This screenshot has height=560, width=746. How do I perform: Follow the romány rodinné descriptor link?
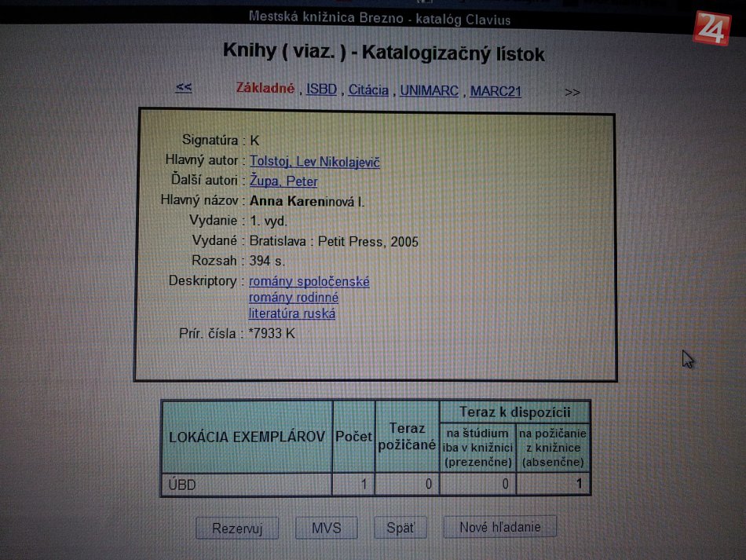click(x=294, y=298)
